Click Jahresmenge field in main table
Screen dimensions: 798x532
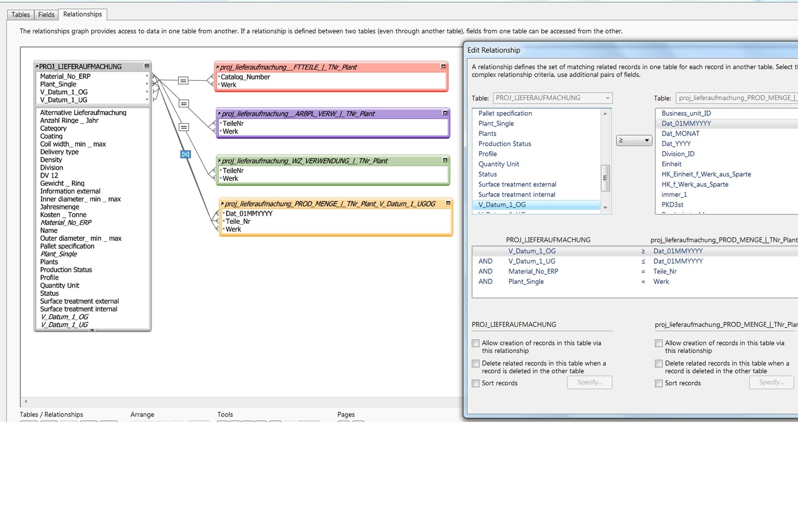click(x=60, y=207)
